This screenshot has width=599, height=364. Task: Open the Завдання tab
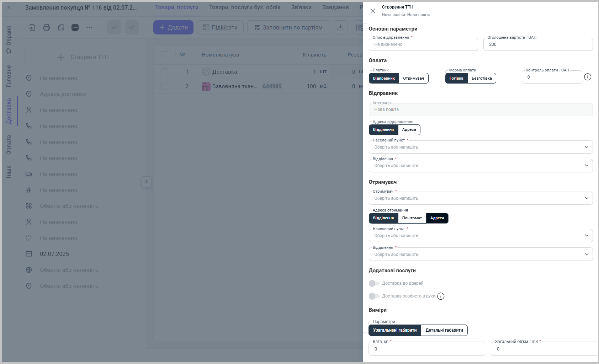coord(335,7)
